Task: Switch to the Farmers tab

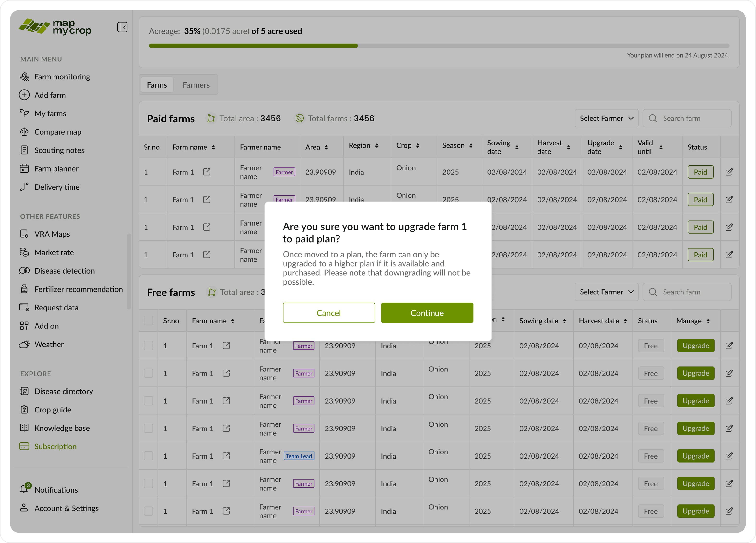Action: (196, 85)
